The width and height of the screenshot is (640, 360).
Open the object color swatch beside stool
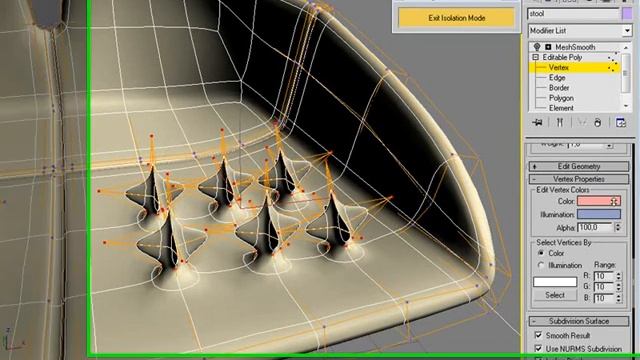(627, 14)
